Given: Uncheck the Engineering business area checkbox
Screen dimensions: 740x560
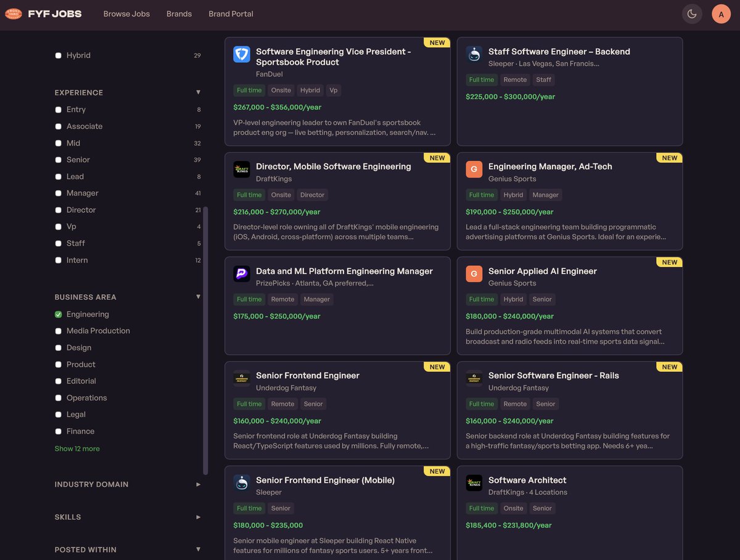Looking at the screenshot, I should click(58, 315).
